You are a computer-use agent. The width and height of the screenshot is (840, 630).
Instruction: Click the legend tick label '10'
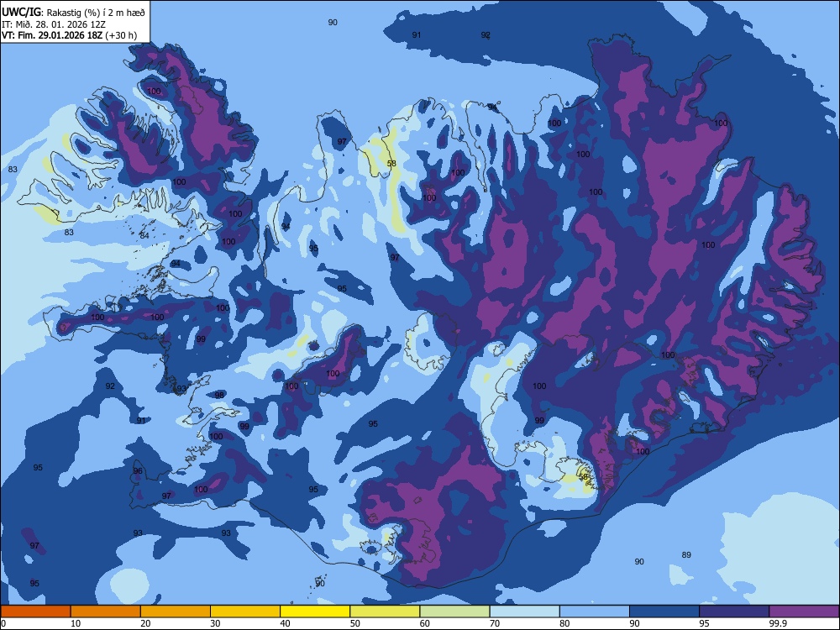point(76,623)
